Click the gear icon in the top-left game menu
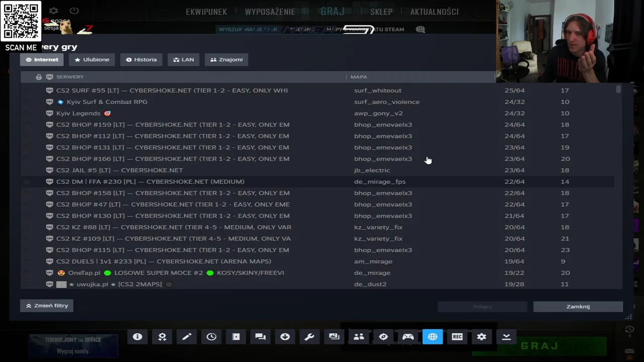This screenshot has height=362, width=644. [54, 11]
